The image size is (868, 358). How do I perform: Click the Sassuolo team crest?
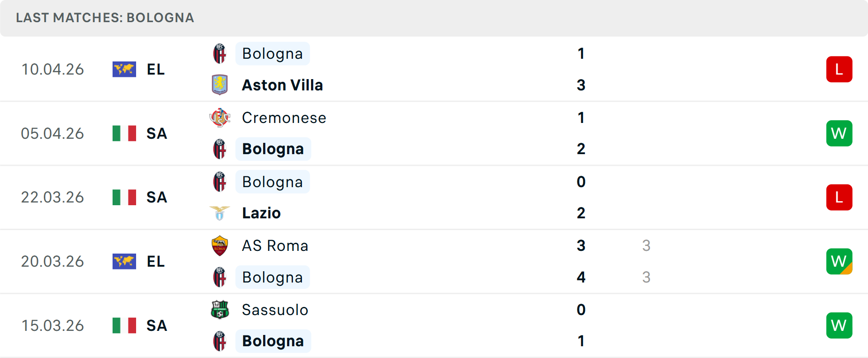point(220,310)
